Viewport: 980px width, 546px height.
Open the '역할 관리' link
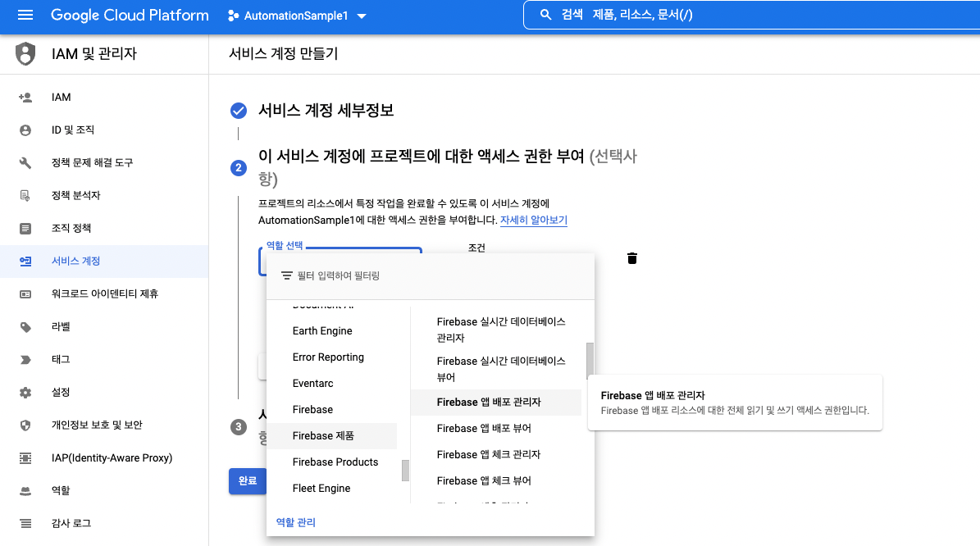point(295,522)
